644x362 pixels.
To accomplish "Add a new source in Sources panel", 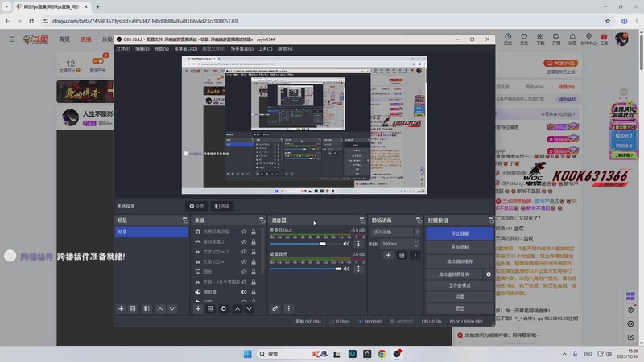I will pos(198,309).
